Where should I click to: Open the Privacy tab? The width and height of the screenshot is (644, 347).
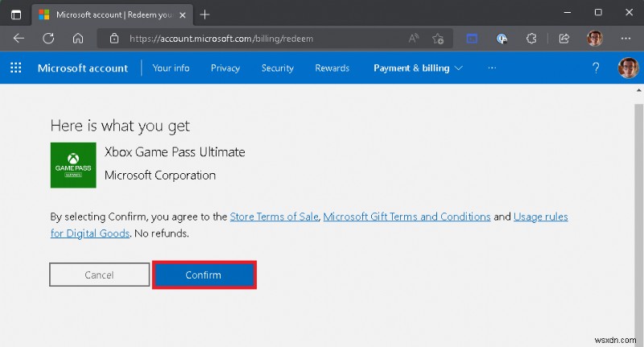click(225, 68)
